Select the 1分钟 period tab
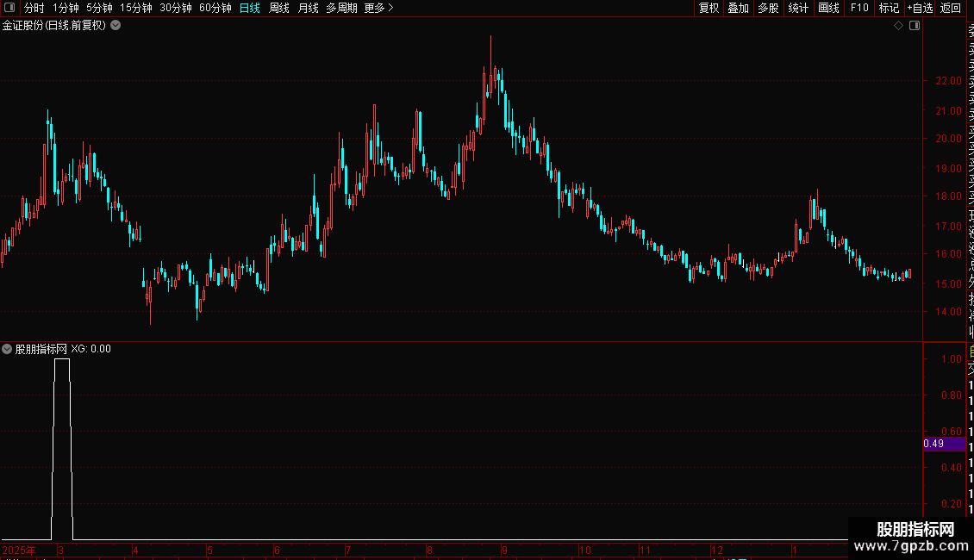Screen dimensions: 974x560 pos(66,8)
